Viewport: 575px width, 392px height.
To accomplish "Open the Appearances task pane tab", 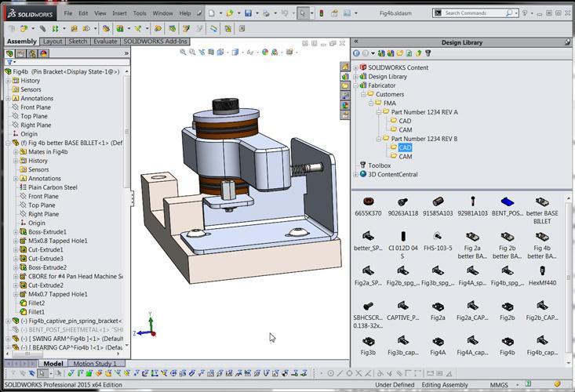I will [x=345, y=105].
